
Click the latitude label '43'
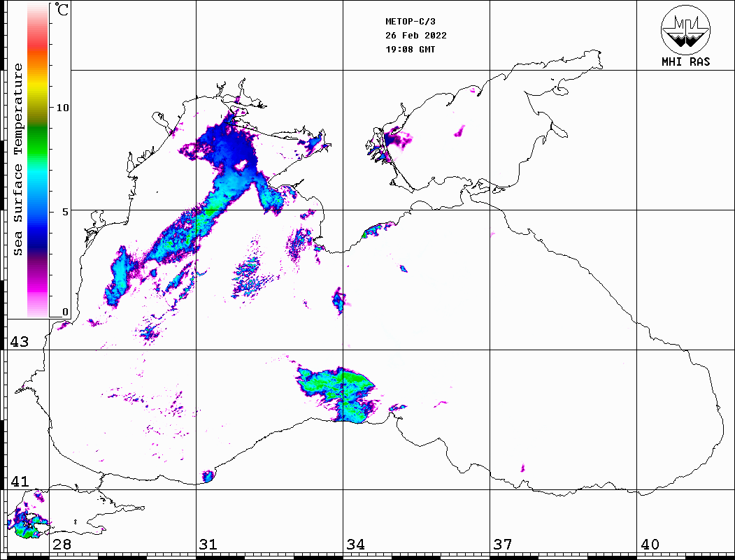[x=19, y=342]
